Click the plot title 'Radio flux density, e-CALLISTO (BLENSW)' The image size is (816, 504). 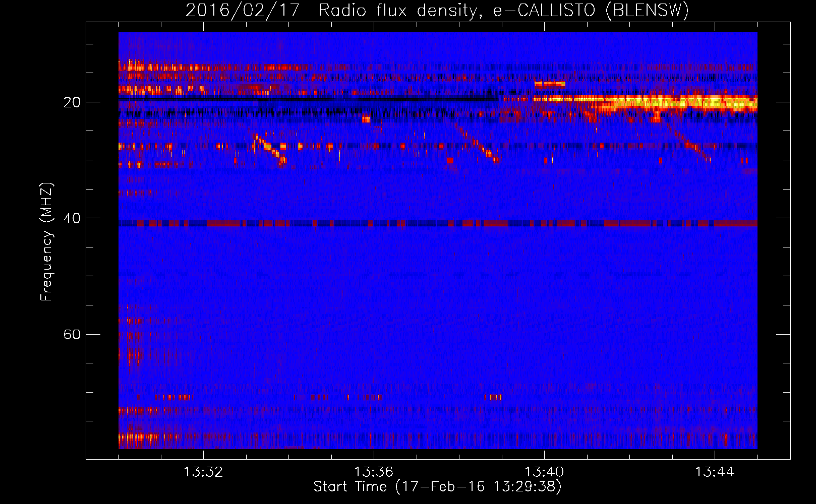coord(503,10)
